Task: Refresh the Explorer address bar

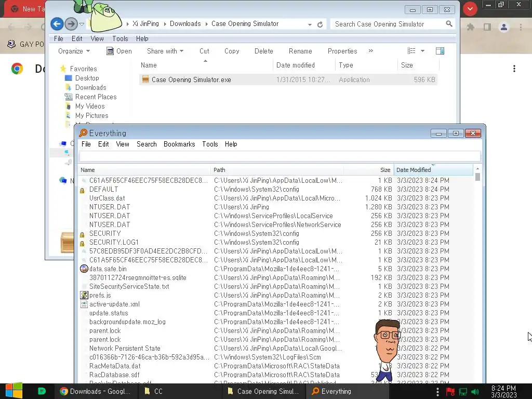Action: point(320,24)
